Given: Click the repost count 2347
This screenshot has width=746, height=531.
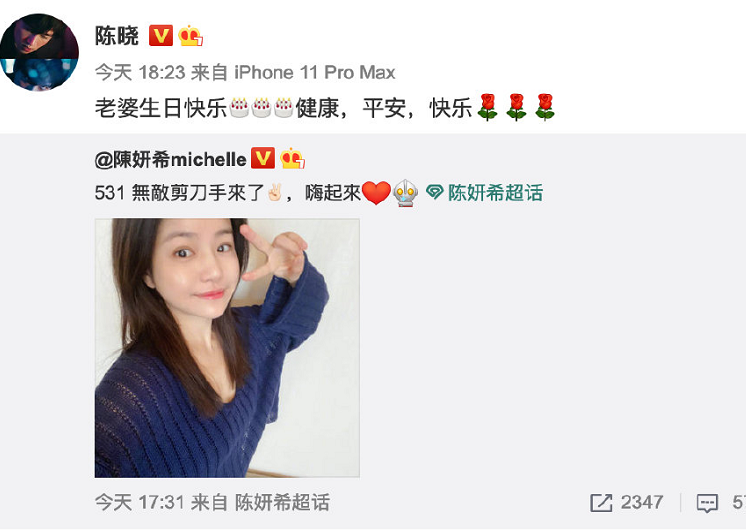Looking at the screenshot, I should coord(642,502).
